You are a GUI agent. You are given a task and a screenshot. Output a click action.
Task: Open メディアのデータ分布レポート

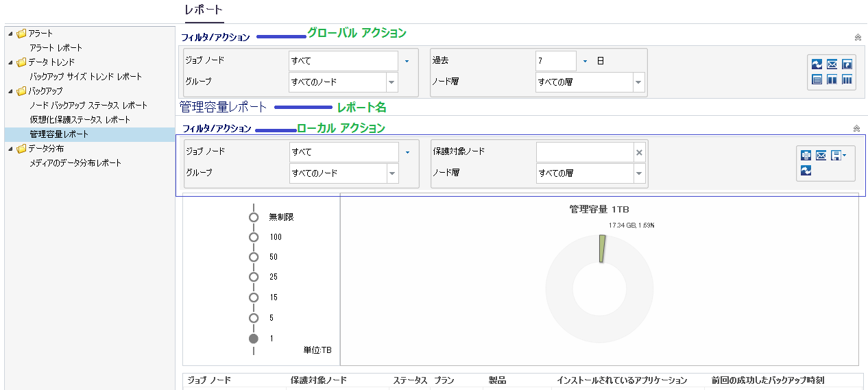(75, 163)
